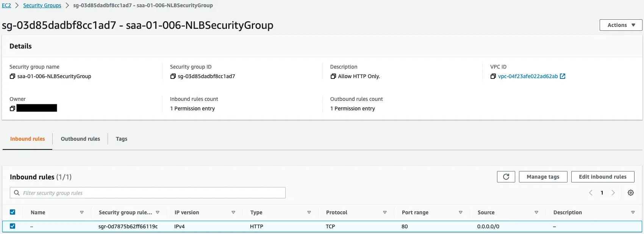Sort by IP version column
This screenshot has height=234, width=644.
point(233,212)
